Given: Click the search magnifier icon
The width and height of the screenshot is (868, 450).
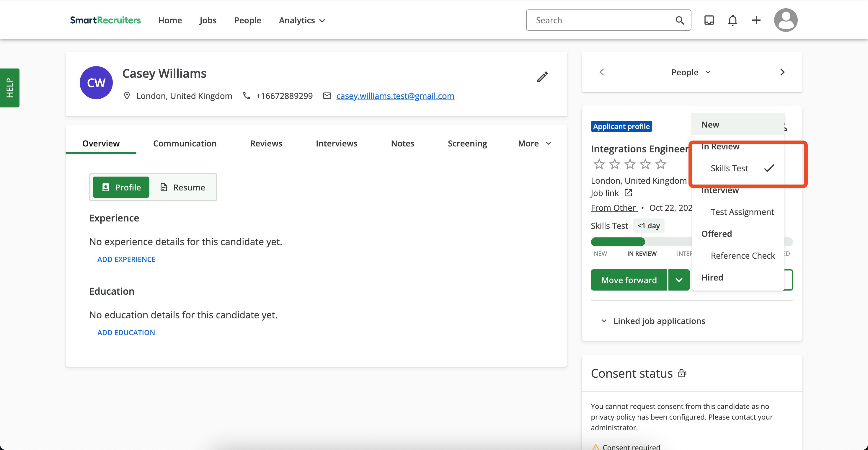Looking at the screenshot, I should point(680,20).
